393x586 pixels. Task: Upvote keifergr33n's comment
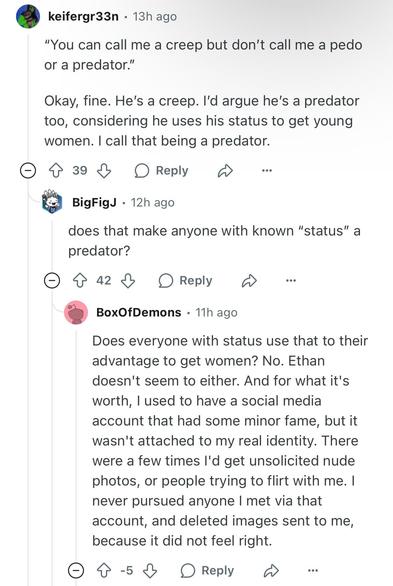coord(56,171)
